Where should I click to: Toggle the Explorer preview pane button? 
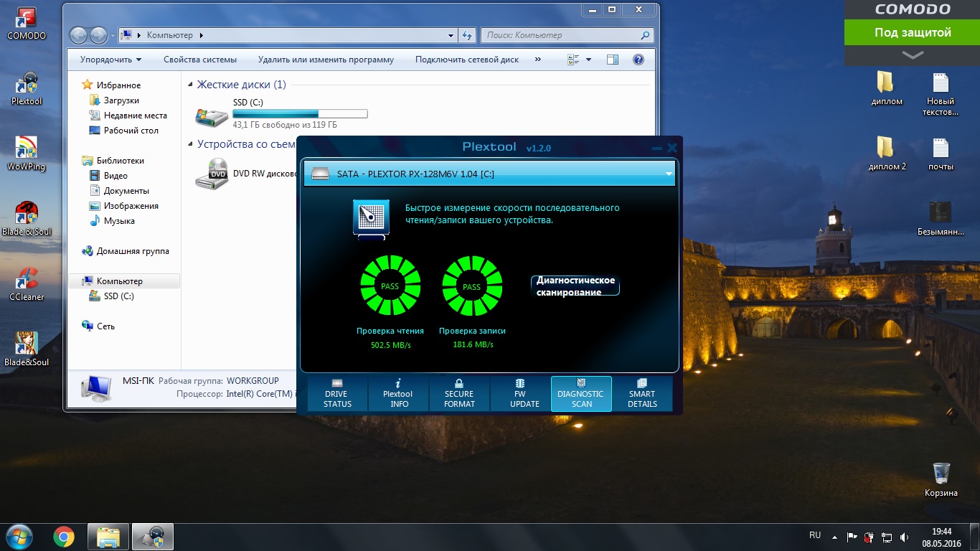[612, 60]
